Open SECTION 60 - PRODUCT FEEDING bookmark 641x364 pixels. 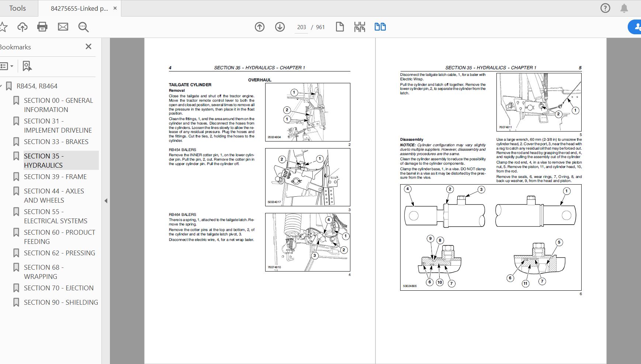coord(59,237)
